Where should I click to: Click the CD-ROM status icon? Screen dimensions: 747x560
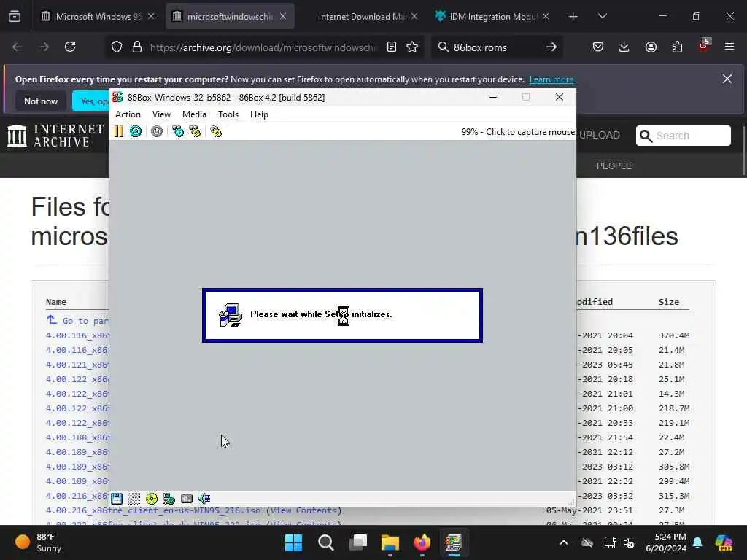[152, 499]
